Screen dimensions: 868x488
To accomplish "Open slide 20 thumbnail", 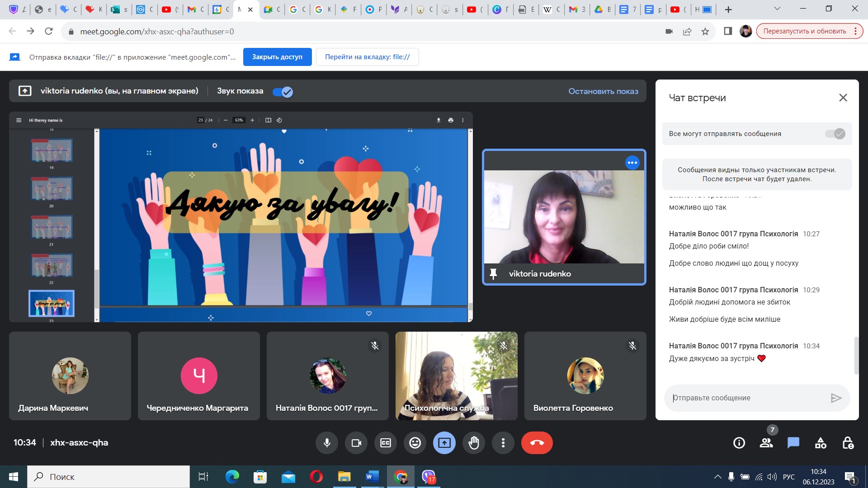I will click(52, 188).
